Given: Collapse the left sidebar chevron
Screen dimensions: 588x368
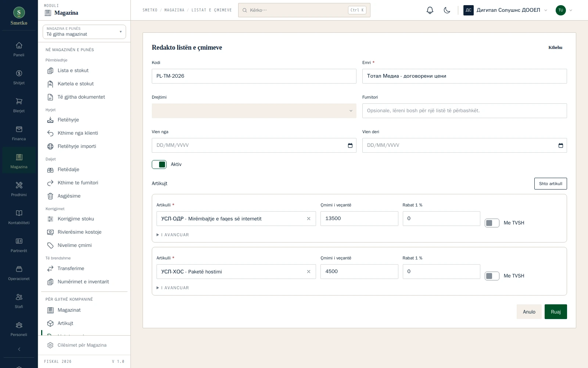Looking at the screenshot, I should click(x=19, y=349).
